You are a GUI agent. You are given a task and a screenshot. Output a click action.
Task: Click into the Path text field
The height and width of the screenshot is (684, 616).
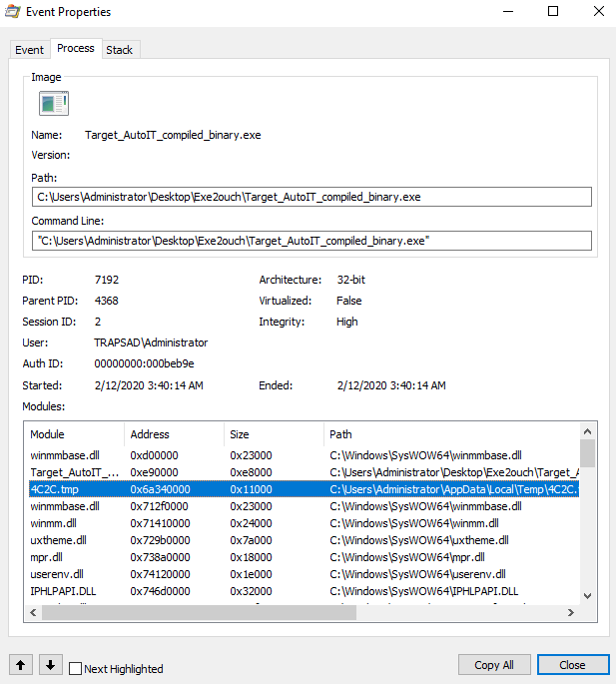[311, 197]
